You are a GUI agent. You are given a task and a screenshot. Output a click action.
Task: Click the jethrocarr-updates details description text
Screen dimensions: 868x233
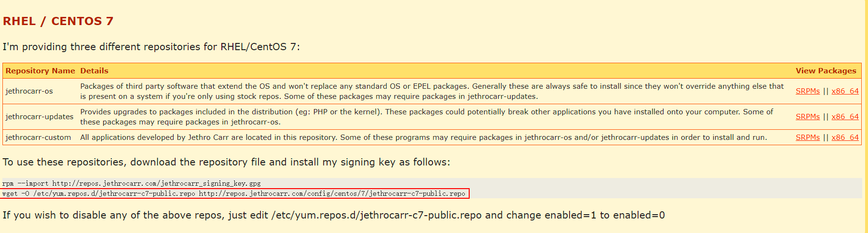click(427, 117)
